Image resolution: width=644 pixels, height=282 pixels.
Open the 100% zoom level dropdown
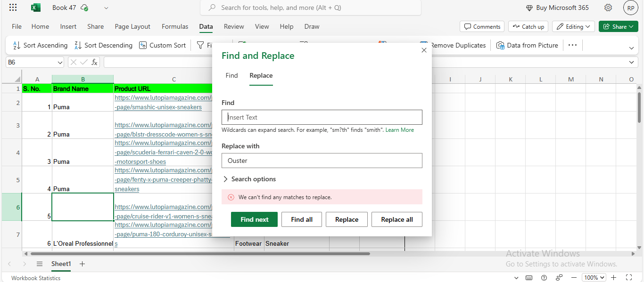[594, 278]
